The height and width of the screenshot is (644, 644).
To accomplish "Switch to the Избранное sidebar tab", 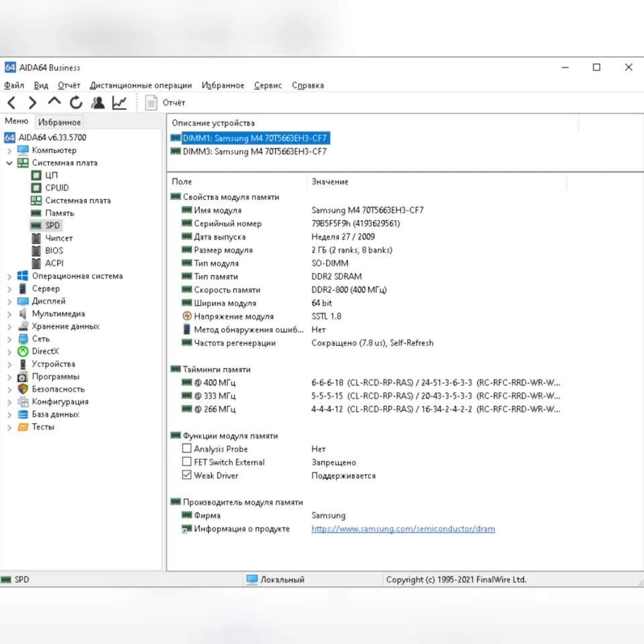I will (x=60, y=122).
